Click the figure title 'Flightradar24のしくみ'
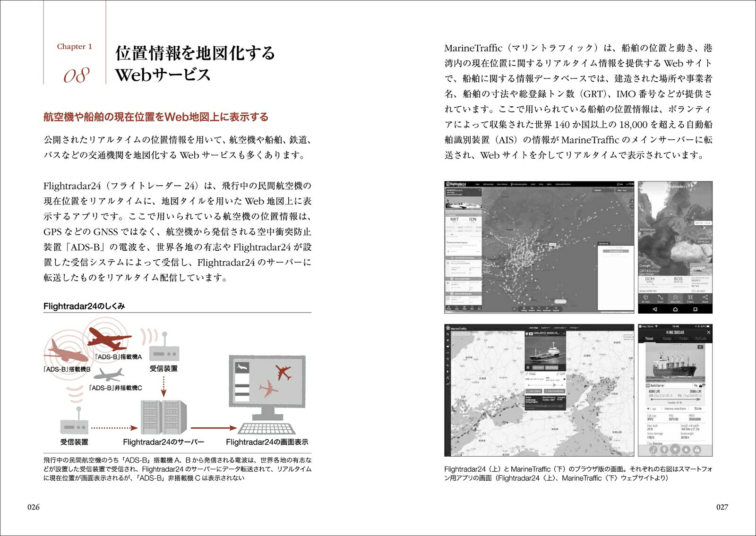Screen dimensions: 756x536 [84, 306]
